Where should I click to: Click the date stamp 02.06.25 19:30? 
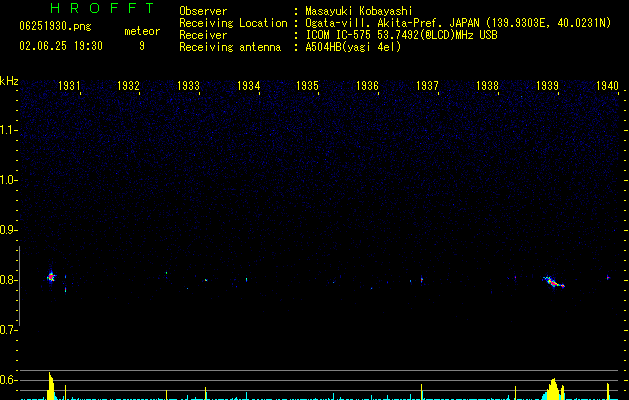(61, 46)
